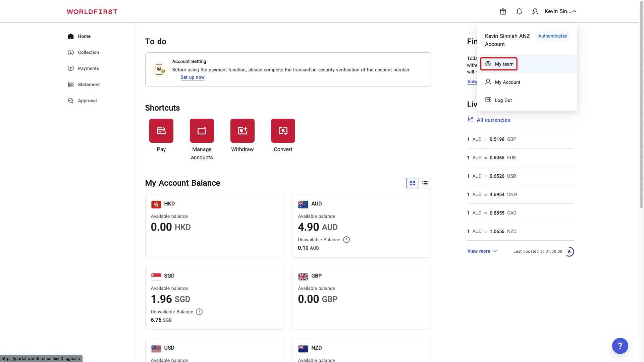Click the gift rewards icon
The height and width of the screenshot is (362, 644).
pos(503,11)
